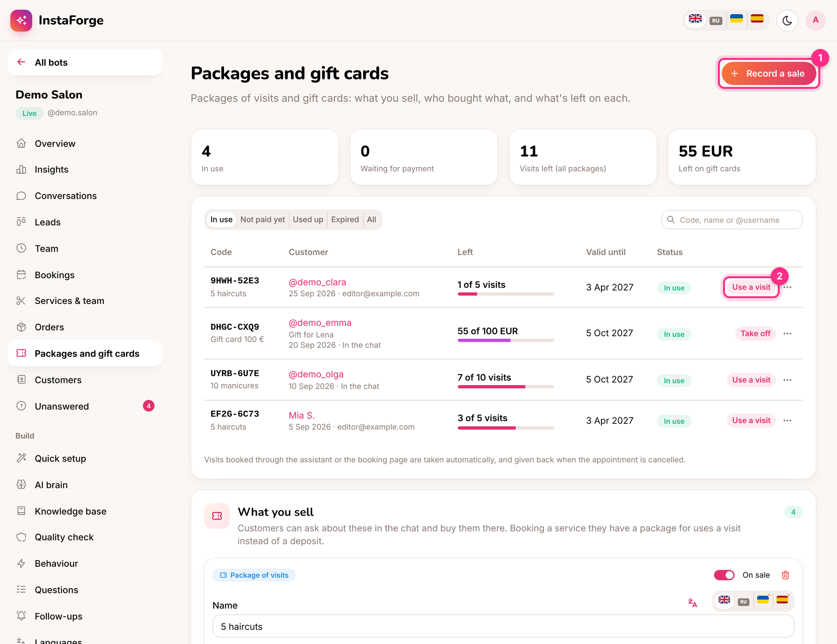837x644 pixels.
Task: Click the Quality check shield icon
Action: 21,537
